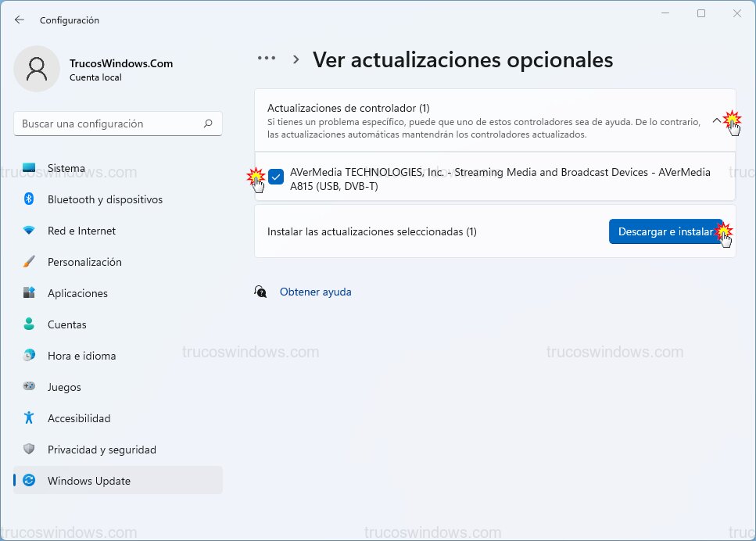
Task: Collapse the Actualizaciones de controlador section
Action: coord(717,121)
